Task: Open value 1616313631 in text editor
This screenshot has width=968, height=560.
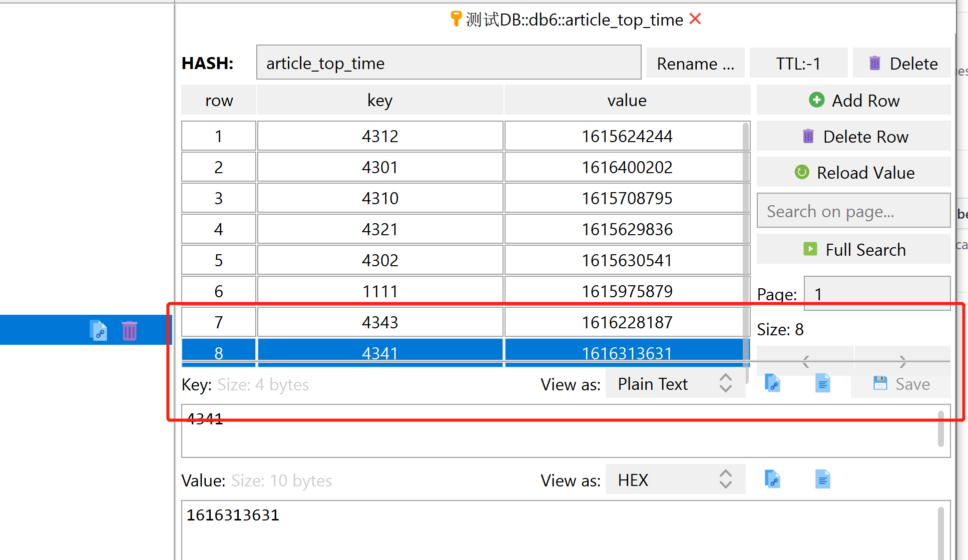Action: coord(823,479)
